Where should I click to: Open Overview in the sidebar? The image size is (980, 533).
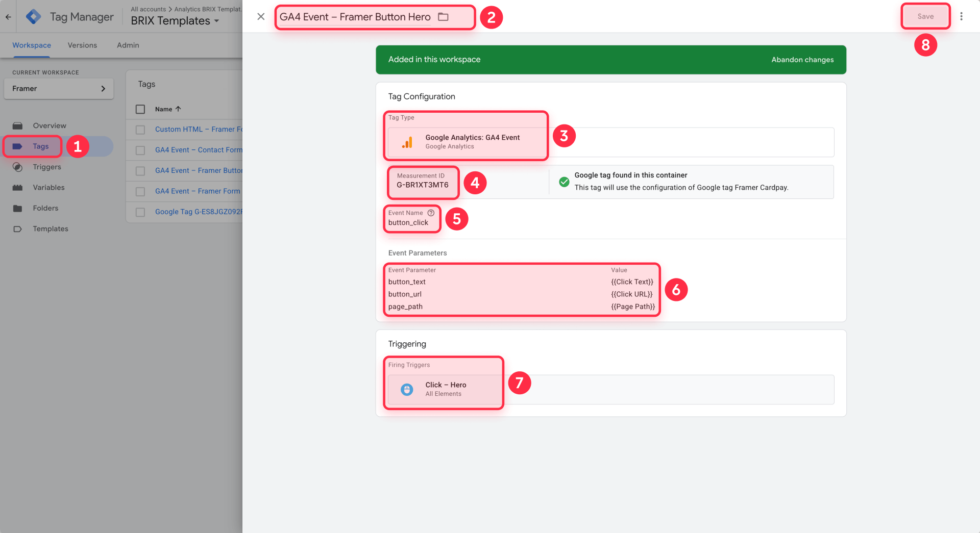(50, 125)
